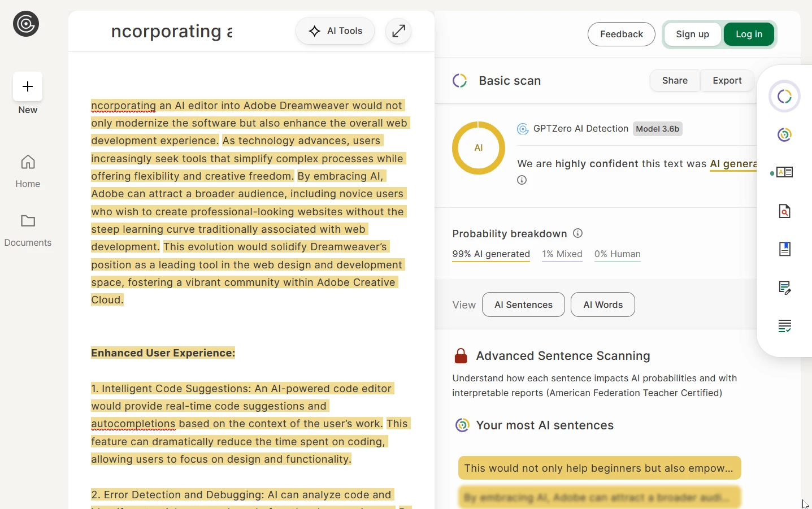Click the AI probability donut chart

pos(479,148)
